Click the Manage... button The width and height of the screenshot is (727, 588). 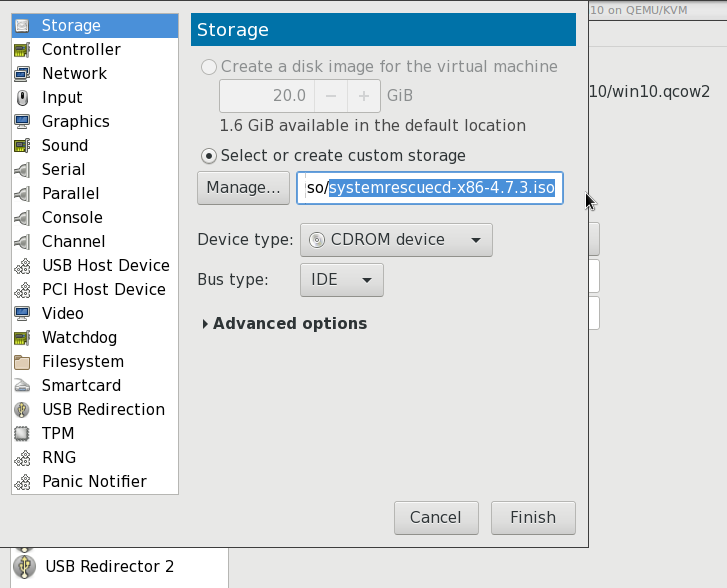pyautogui.click(x=243, y=188)
